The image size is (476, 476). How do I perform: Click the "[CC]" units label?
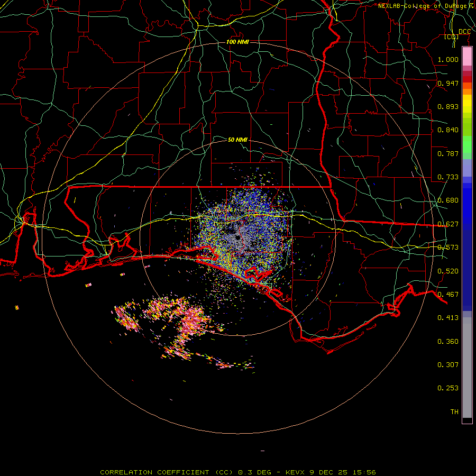pos(452,36)
